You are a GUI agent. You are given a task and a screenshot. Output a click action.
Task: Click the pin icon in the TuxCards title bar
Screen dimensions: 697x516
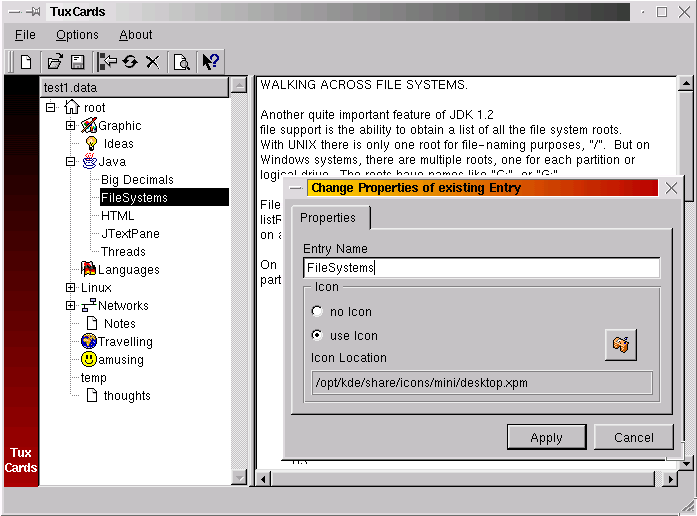pyautogui.click(x=33, y=12)
